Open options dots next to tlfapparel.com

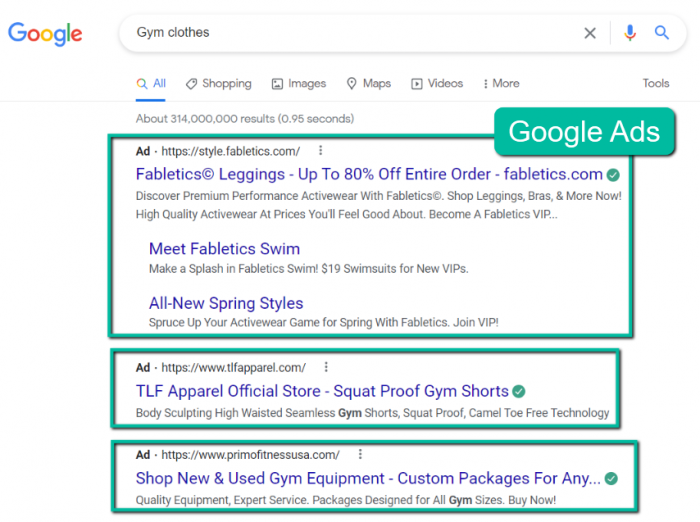(x=326, y=367)
